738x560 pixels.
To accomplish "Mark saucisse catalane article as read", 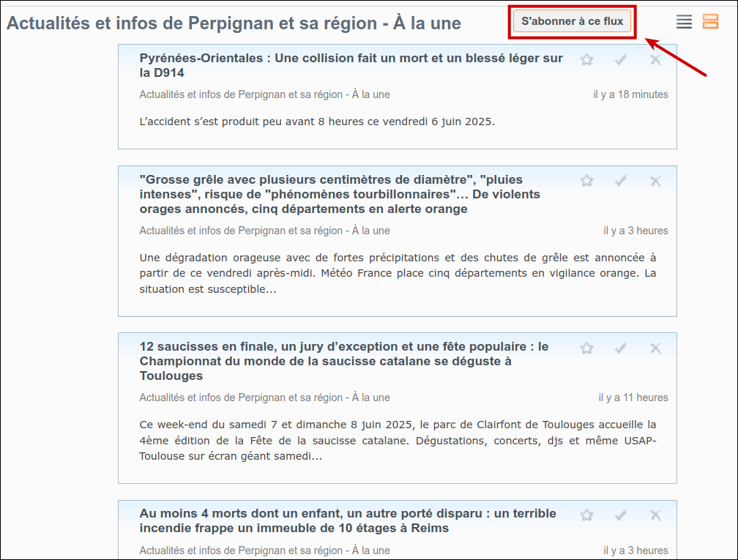I will [621, 348].
